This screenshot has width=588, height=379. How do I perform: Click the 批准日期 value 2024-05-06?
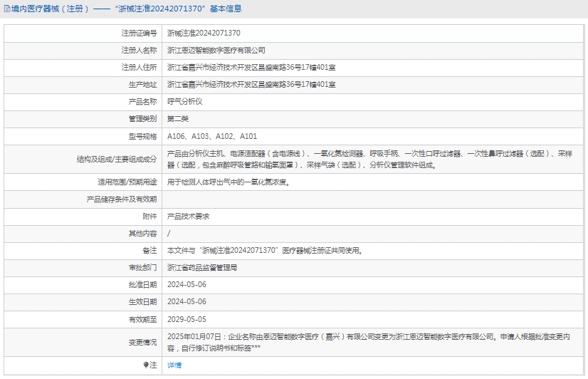187,284
